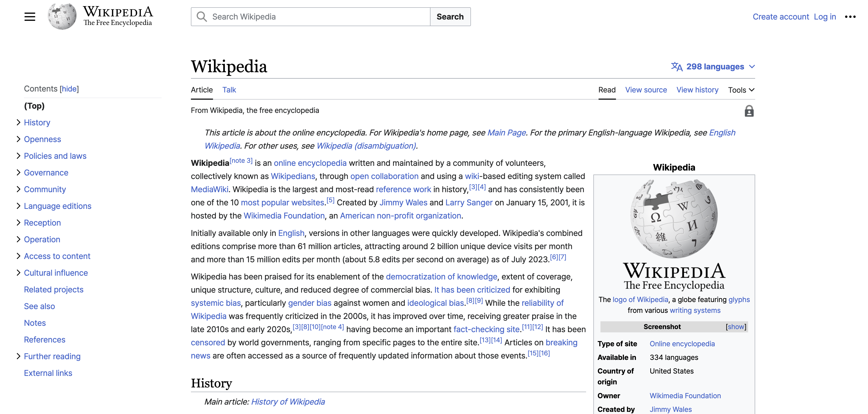Expand Cultural influence chevron
This screenshot has width=868, height=414.
point(19,273)
